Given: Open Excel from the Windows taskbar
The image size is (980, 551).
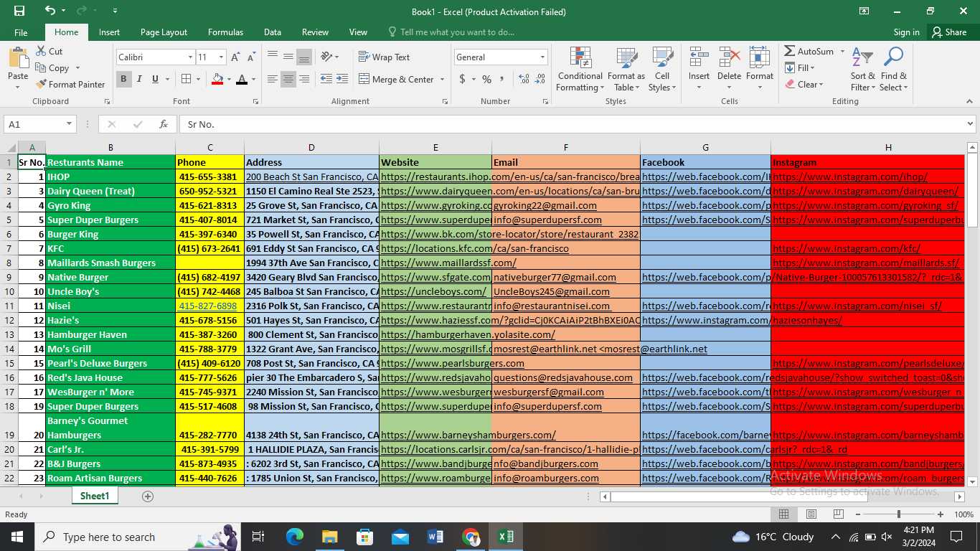Looking at the screenshot, I should point(505,537).
